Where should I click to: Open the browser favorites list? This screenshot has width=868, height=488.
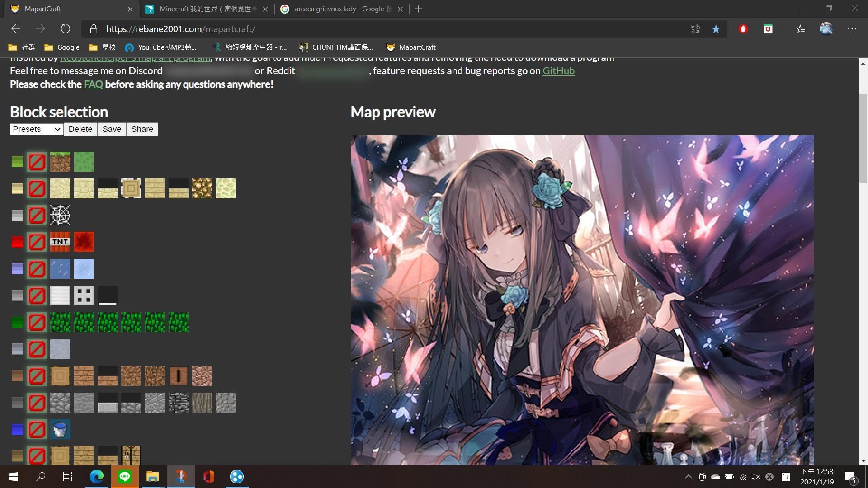click(x=801, y=29)
